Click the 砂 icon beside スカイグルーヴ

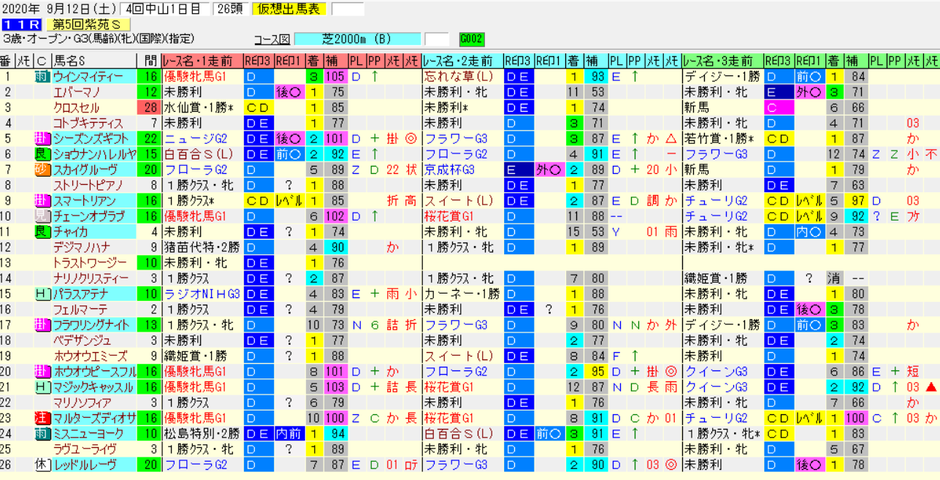pyautogui.click(x=43, y=168)
